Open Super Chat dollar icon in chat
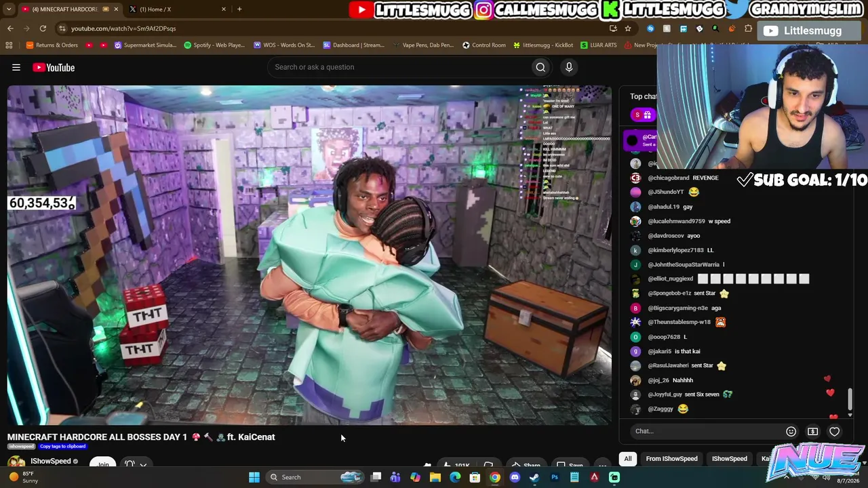 click(x=812, y=431)
